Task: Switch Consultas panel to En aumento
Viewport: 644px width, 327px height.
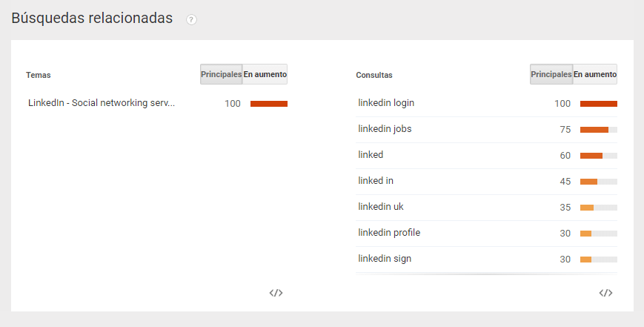Action: tap(595, 74)
